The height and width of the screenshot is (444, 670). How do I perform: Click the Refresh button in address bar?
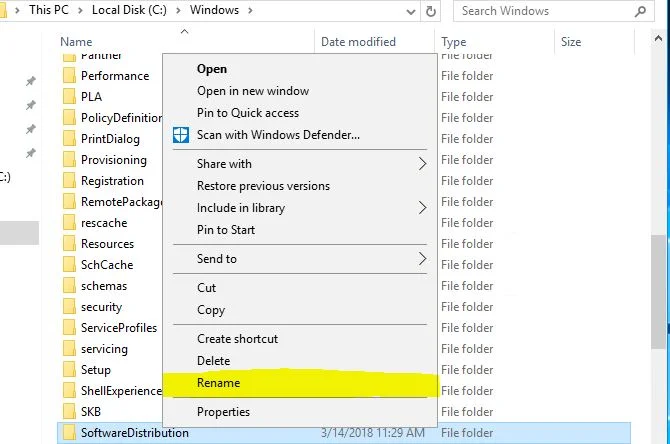coord(431,12)
